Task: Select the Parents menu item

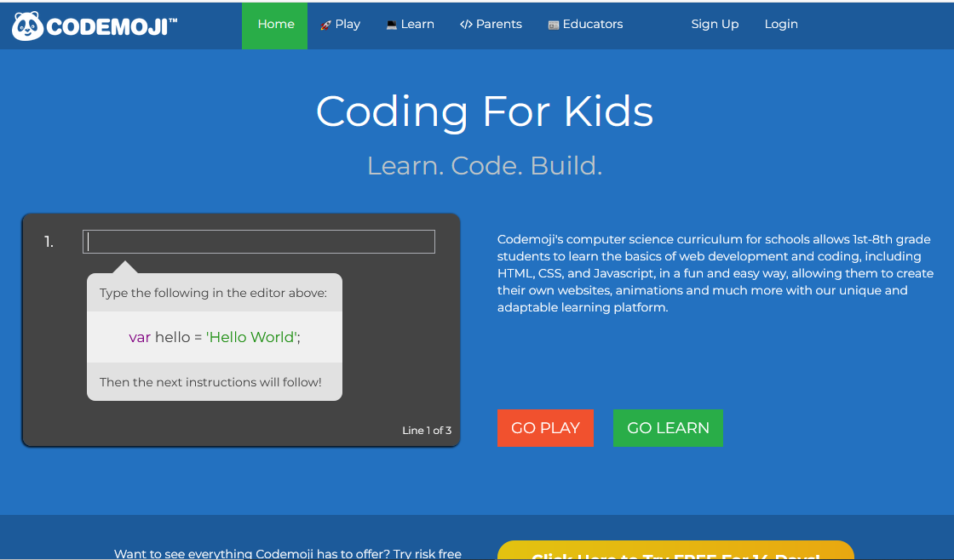Action: pyautogui.click(x=491, y=25)
